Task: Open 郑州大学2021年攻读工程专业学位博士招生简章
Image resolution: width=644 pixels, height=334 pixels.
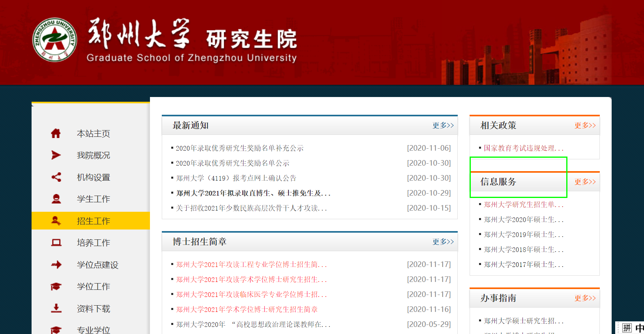Action: [x=251, y=265]
